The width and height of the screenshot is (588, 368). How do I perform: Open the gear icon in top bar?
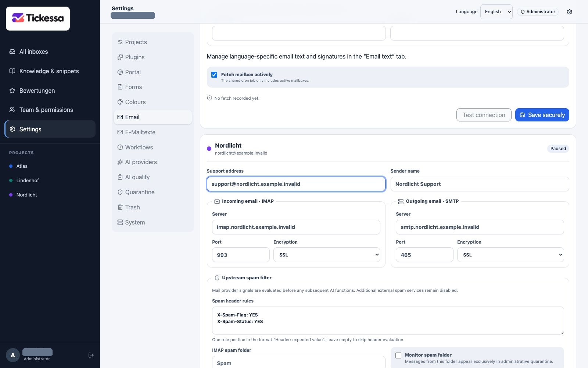pos(570,12)
